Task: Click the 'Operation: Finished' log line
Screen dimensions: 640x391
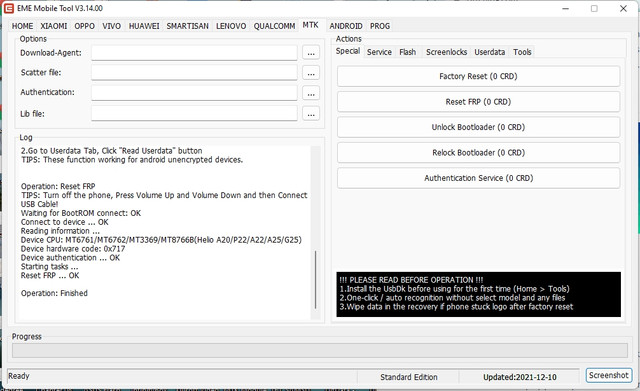Action: coord(54,293)
